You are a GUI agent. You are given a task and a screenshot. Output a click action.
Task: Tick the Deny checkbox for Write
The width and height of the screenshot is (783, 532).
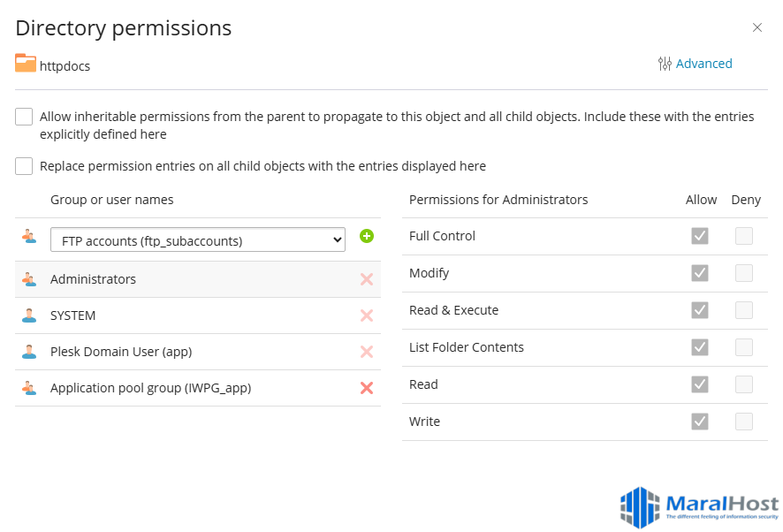click(x=744, y=422)
